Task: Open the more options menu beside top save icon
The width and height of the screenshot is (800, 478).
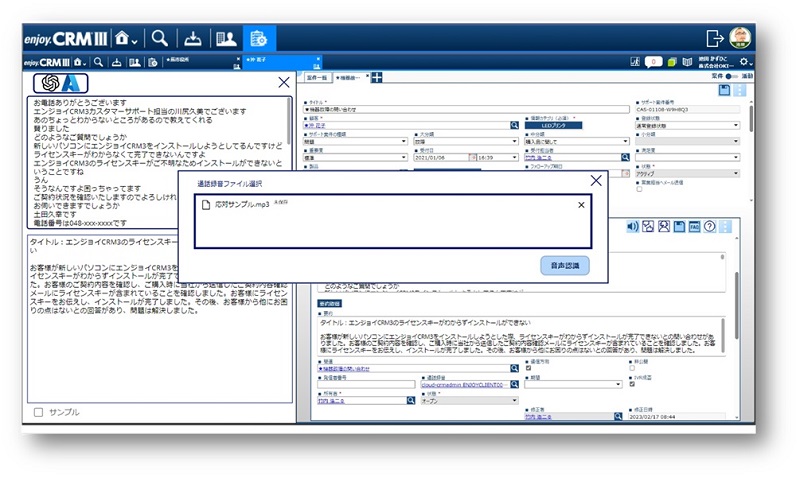Action: pyautogui.click(x=739, y=90)
